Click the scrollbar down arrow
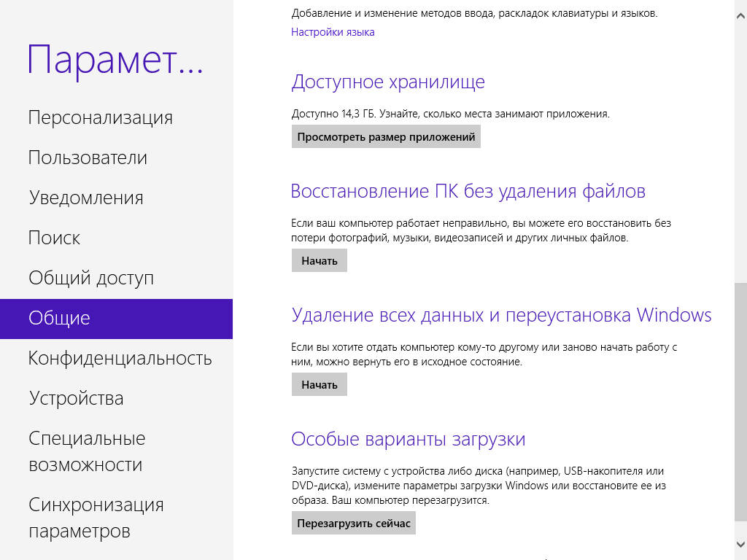The height and width of the screenshot is (560, 747). [740, 544]
